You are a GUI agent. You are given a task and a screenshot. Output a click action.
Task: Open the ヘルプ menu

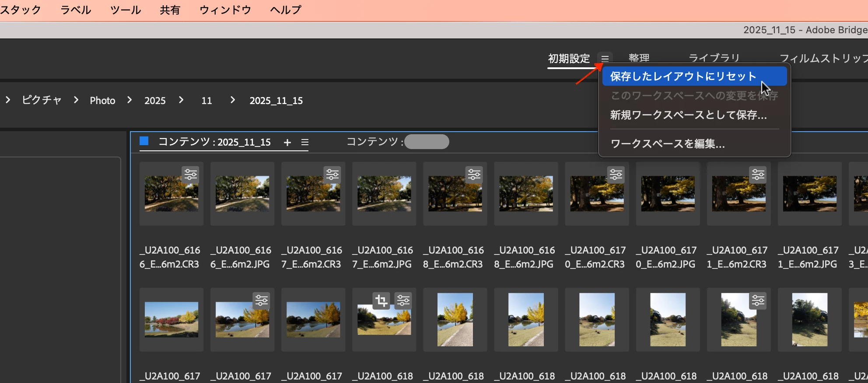pos(286,10)
